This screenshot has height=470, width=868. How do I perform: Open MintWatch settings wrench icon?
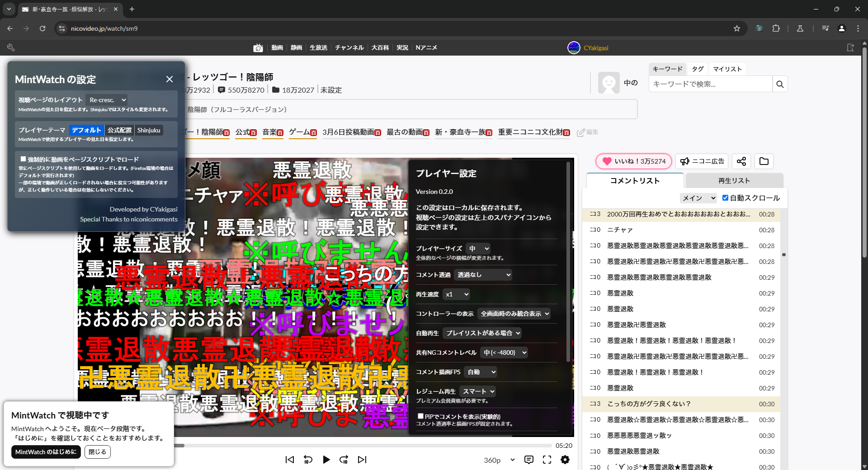tap(11, 47)
